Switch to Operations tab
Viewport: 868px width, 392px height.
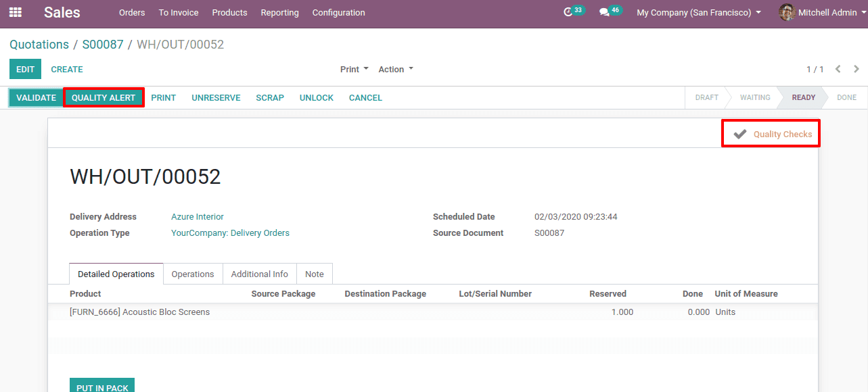click(193, 274)
